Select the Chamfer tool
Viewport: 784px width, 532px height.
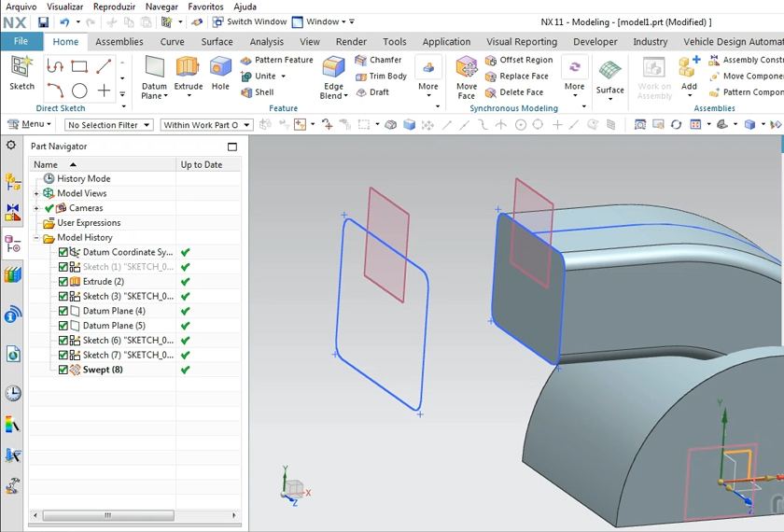pyautogui.click(x=378, y=60)
